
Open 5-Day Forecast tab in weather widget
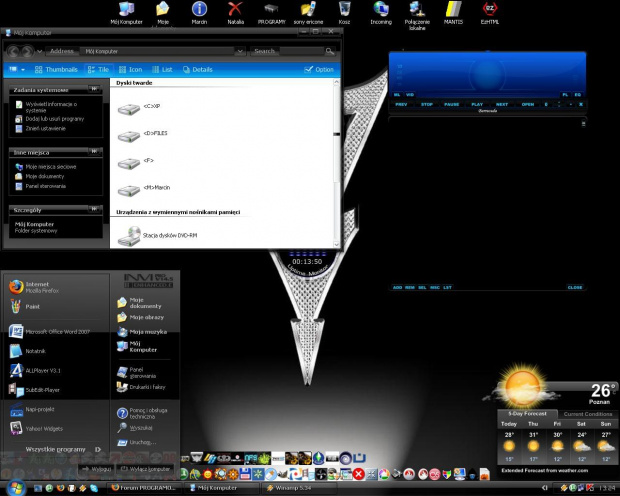pyautogui.click(x=527, y=414)
